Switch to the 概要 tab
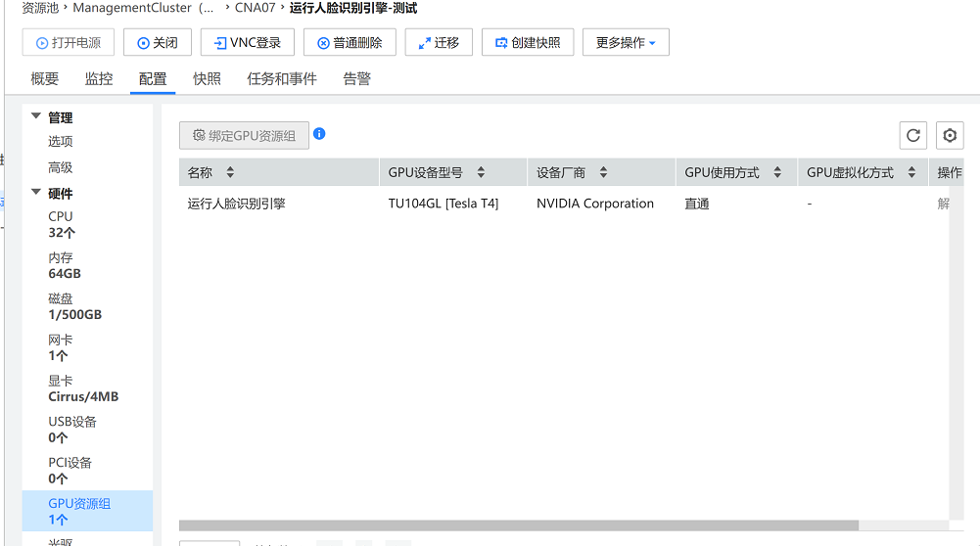 tap(44, 78)
